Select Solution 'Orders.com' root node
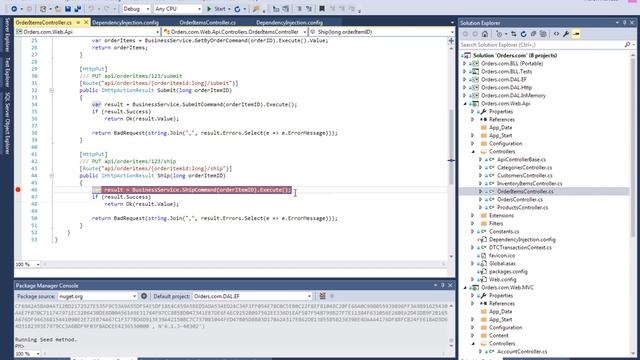Viewport: 640px width, 360px height. pyautogui.click(x=515, y=56)
